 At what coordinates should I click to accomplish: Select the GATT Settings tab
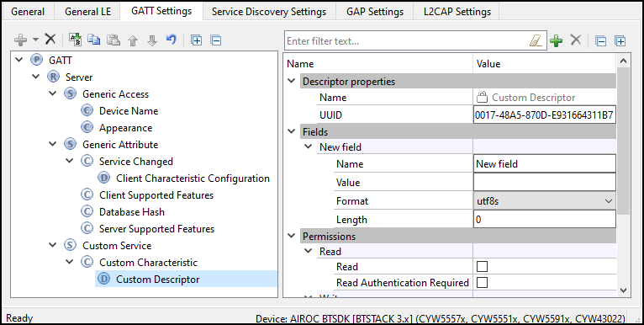[161, 11]
